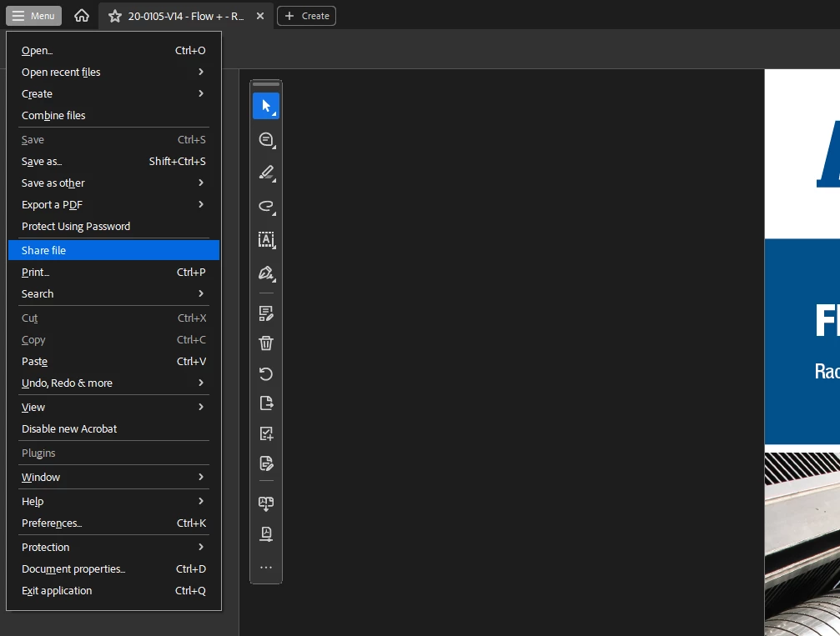Star the 20-0105-V14 document tab
The image size is (840, 636).
coord(114,16)
